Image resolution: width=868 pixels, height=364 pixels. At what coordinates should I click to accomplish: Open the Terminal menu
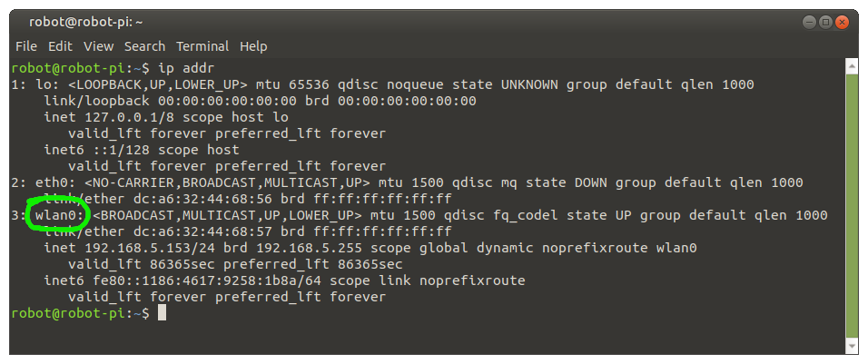click(x=202, y=46)
